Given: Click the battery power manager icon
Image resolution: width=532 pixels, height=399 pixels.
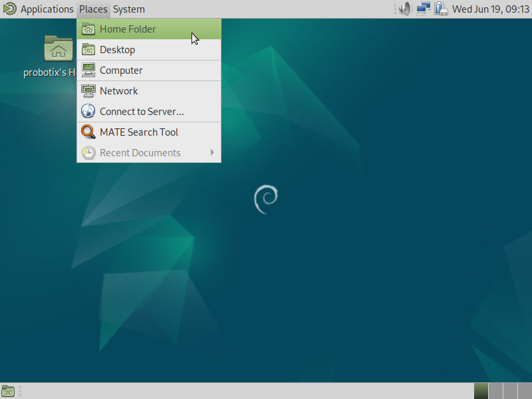Looking at the screenshot, I should 441,9.
